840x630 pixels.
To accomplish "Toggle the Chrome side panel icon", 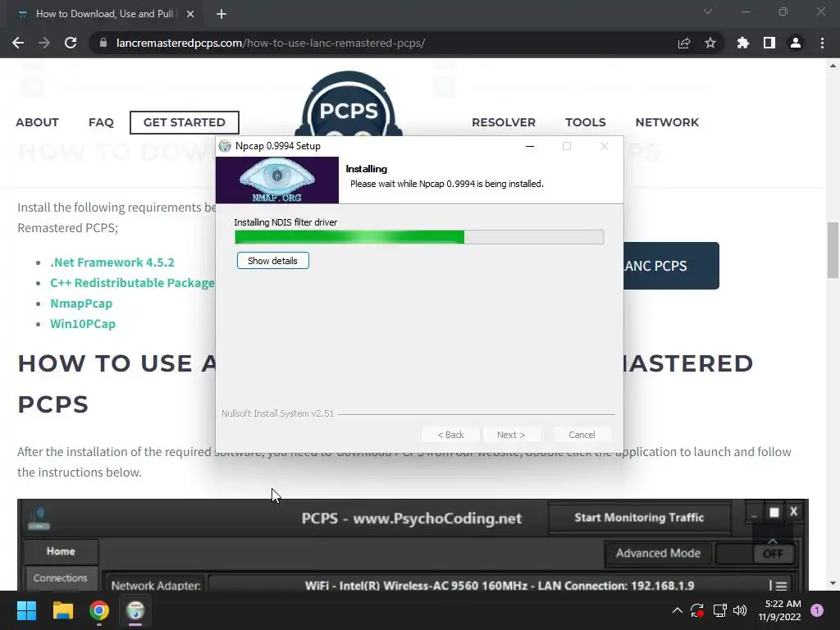I will point(769,43).
